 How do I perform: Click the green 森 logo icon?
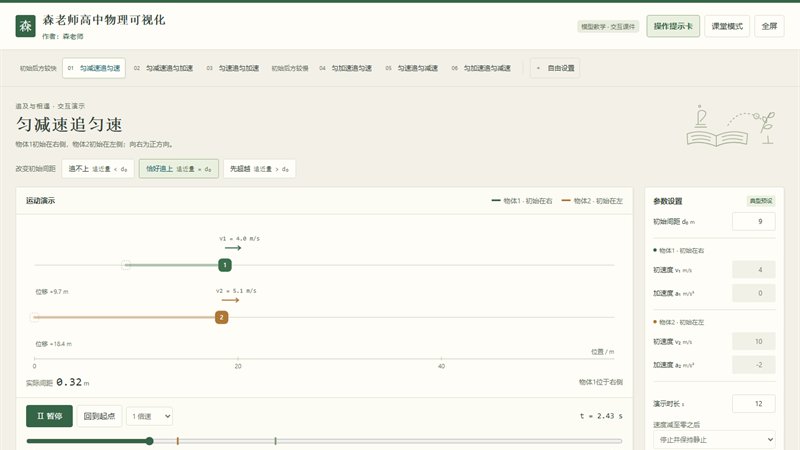click(26, 26)
